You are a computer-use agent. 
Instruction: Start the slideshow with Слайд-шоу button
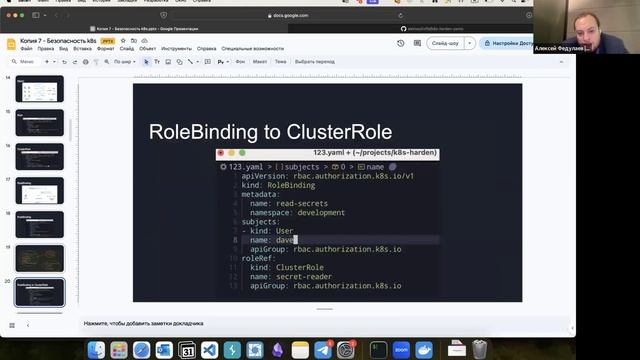(445, 43)
